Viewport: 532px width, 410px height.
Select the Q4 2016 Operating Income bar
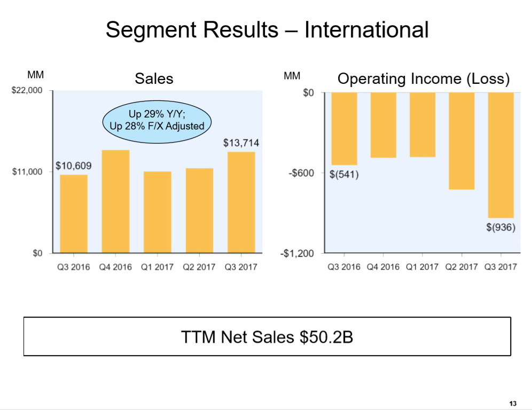[x=384, y=125]
